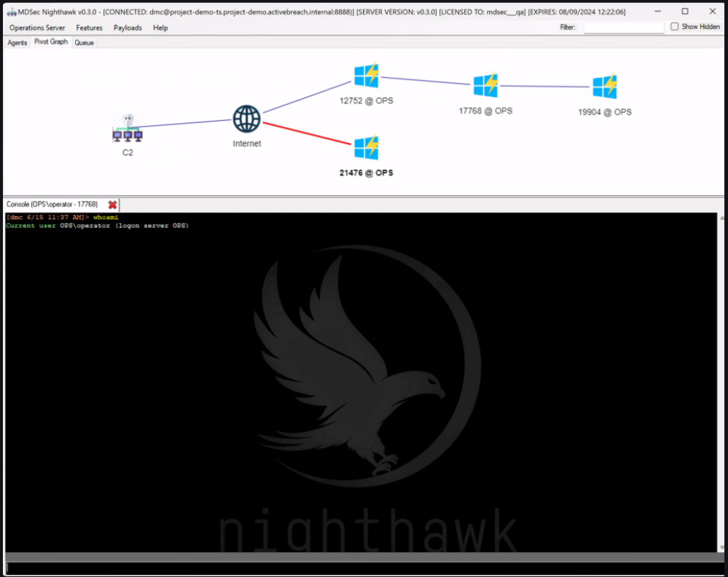The image size is (728, 577).
Task: Click the 'Current user OPS\operator' output line
Action: (x=97, y=226)
